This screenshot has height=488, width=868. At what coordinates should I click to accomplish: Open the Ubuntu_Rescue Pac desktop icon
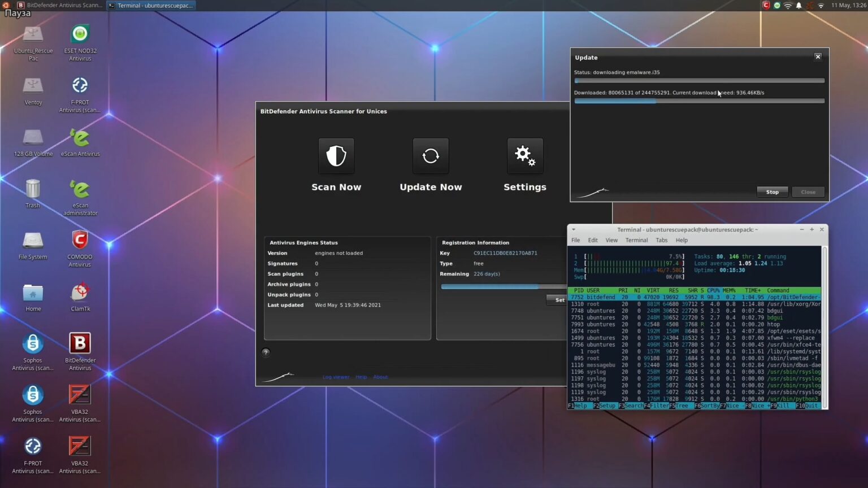point(33,43)
